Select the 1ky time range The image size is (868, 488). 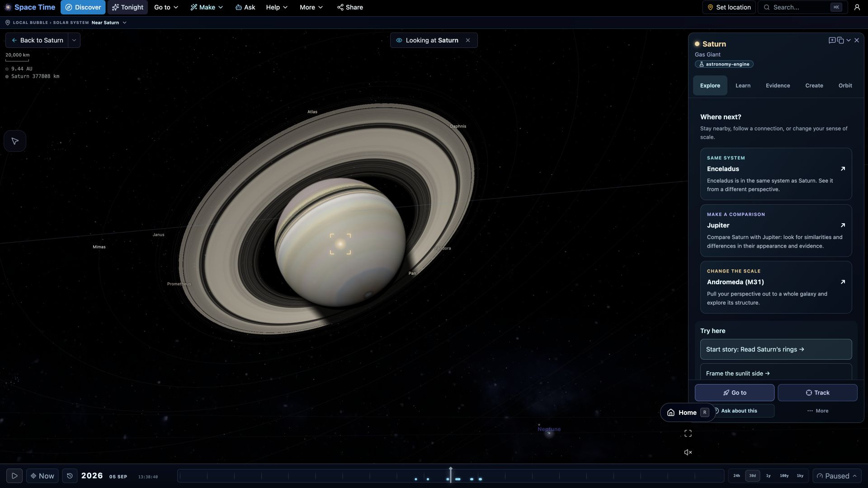point(800,476)
